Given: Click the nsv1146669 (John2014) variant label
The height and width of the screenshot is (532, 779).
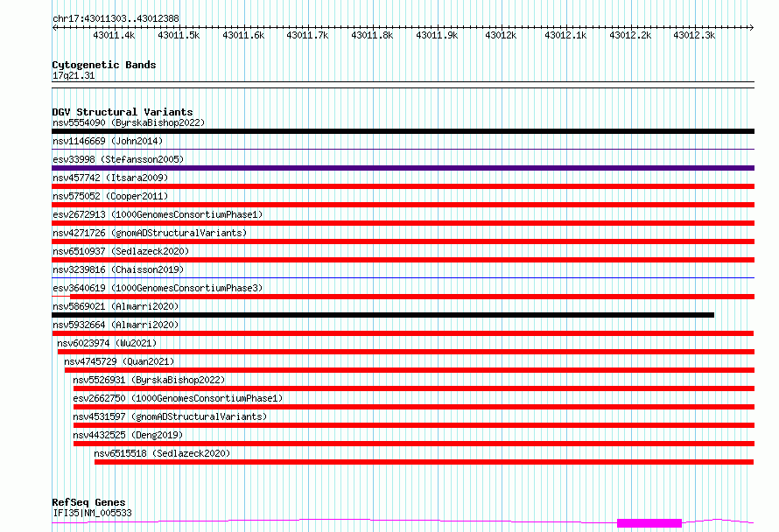Looking at the screenshot, I should [108, 141].
